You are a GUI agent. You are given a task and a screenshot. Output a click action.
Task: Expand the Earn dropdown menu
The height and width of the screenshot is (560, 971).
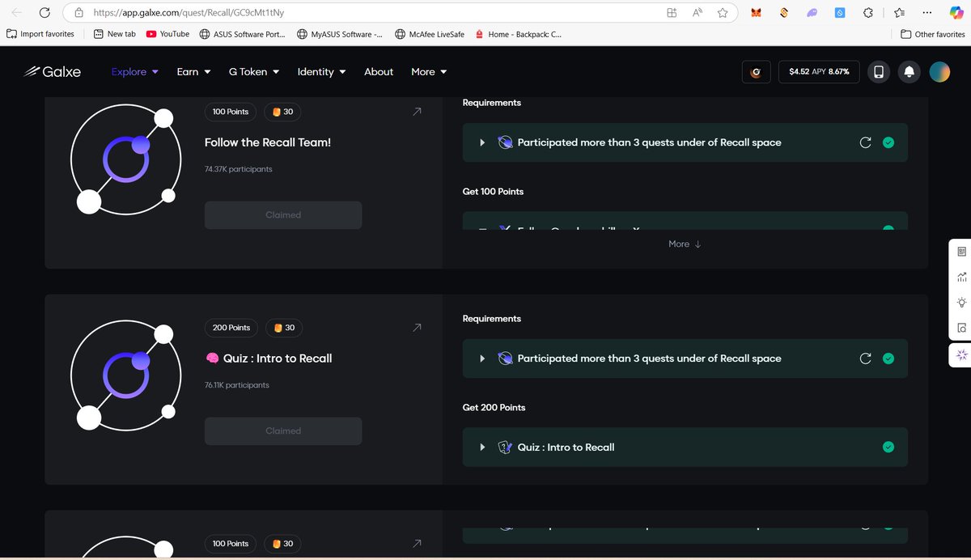193,71
